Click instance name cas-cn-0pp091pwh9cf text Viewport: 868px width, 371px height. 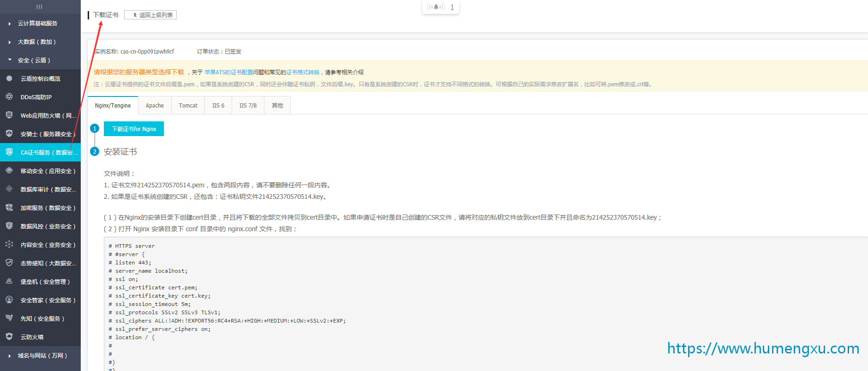point(147,52)
